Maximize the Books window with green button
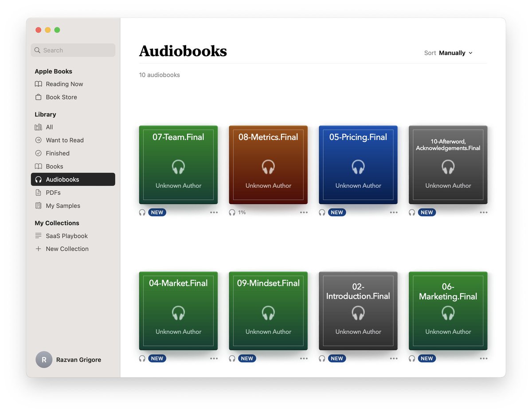The height and width of the screenshot is (412, 532). (57, 30)
